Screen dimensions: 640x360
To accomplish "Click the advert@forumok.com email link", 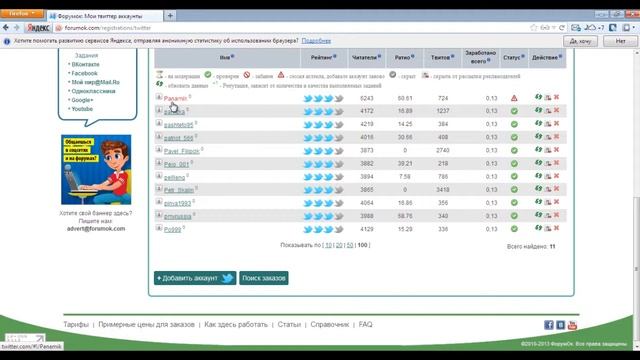I will tap(96, 229).
